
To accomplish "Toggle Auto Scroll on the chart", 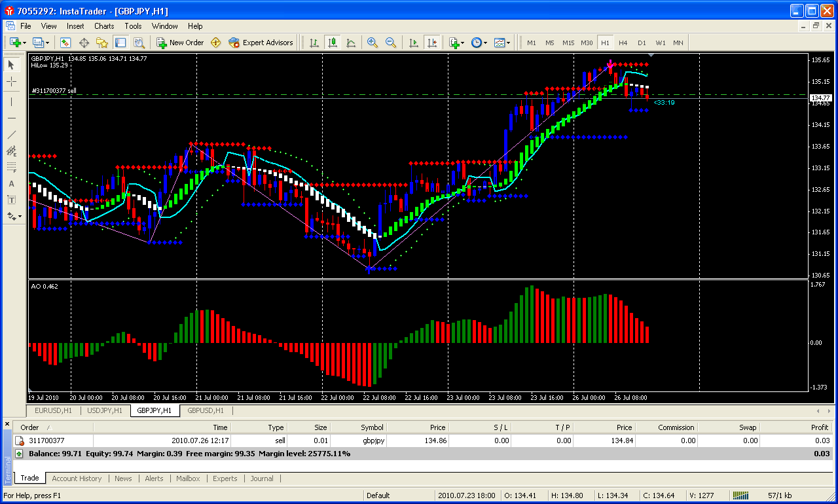I will pos(413,43).
